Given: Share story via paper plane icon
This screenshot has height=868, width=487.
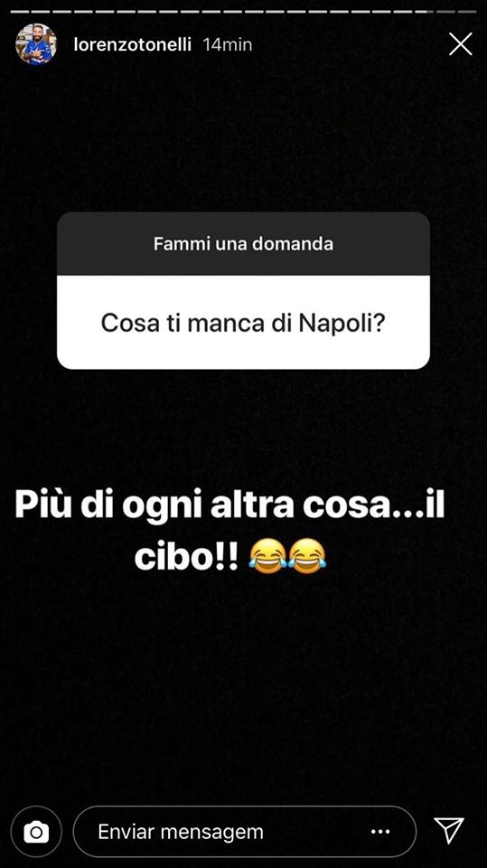Looking at the screenshot, I should click(x=449, y=830).
